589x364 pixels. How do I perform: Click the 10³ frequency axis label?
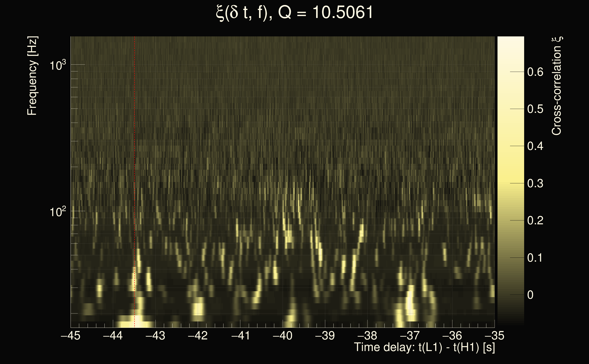click(58, 65)
